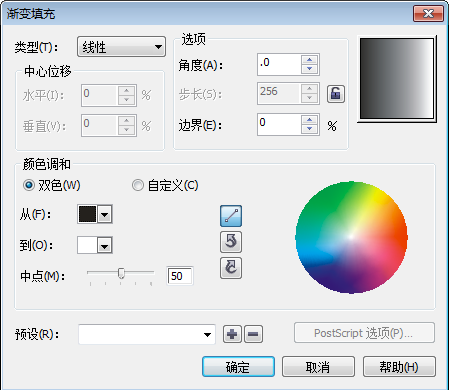Click the 帮助(H) button
450x390 pixels.
click(x=399, y=367)
